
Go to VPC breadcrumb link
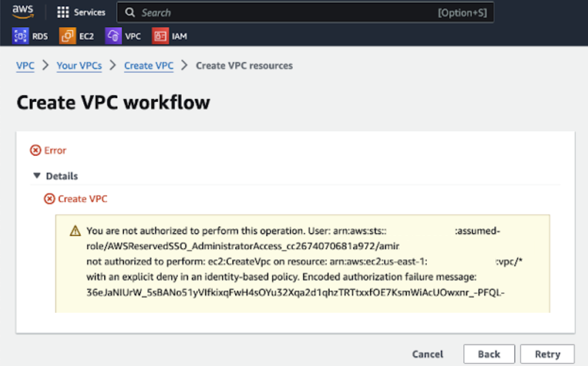point(25,66)
